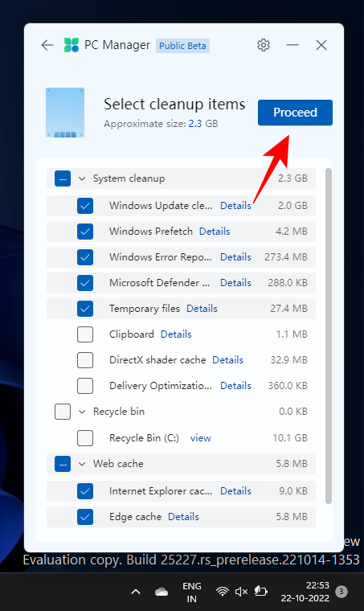
Task: Uncheck Microsoft Defender checkbox
Action: pyautogui.click(x=85, y=283)
